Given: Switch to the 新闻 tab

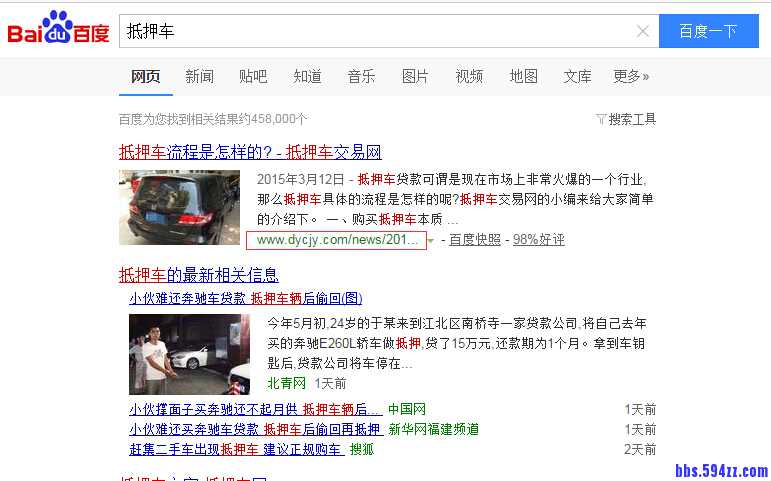Looking at the screenshot, I should coord(199,76).
